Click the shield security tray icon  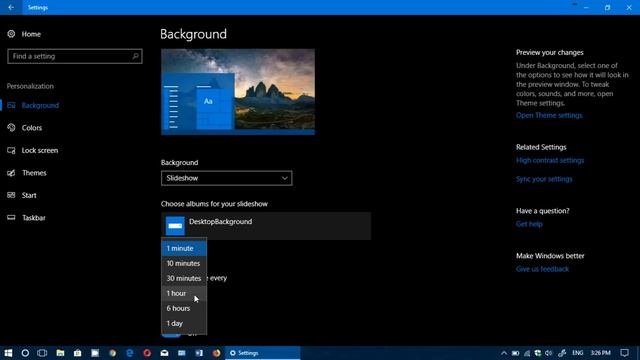[x=538, y=353]
